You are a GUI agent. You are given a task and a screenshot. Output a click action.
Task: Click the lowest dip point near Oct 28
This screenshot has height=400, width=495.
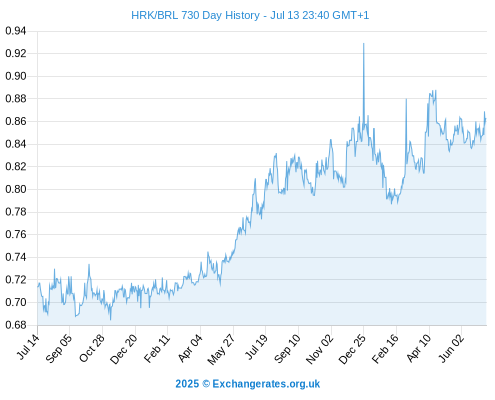tap(110, 320)
